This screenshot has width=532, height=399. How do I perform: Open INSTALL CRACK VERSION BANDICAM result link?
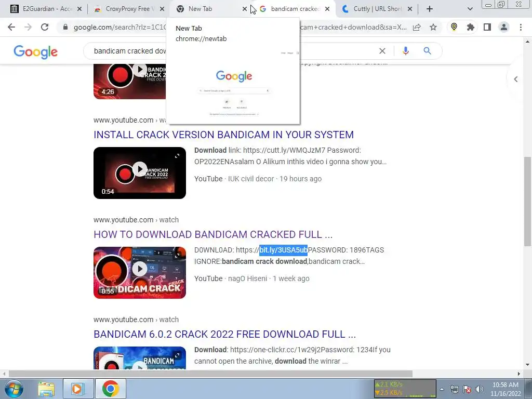(223, 135)
